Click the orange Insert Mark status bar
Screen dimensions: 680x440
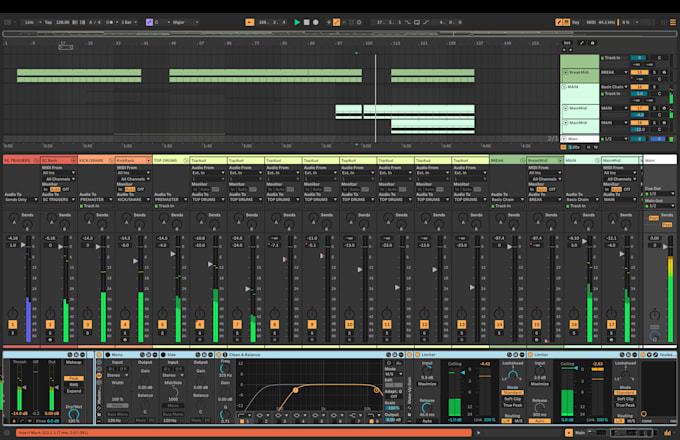(x=244, y=433)
